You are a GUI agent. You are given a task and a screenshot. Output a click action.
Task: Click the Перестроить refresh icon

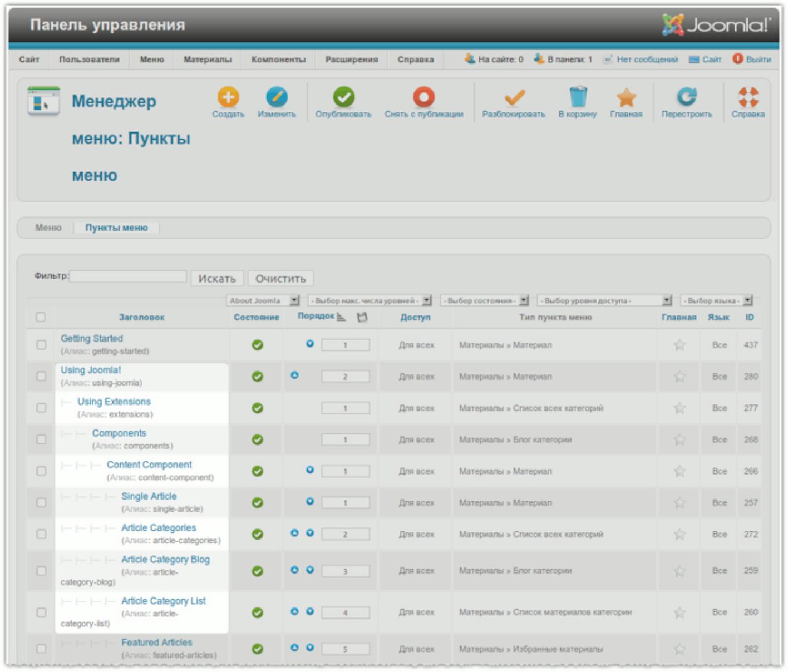[687, 97]
